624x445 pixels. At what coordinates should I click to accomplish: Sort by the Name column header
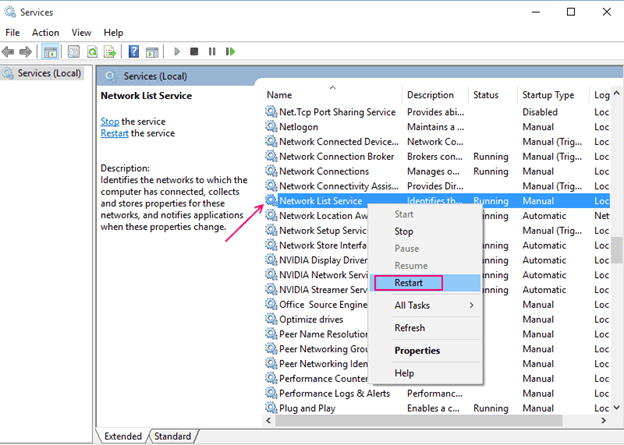click(333, 95)
